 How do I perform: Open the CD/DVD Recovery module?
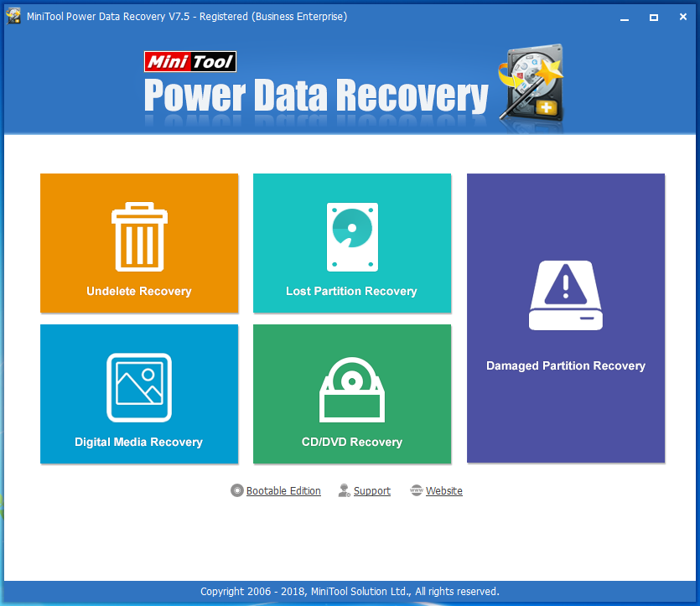(351, 394)
